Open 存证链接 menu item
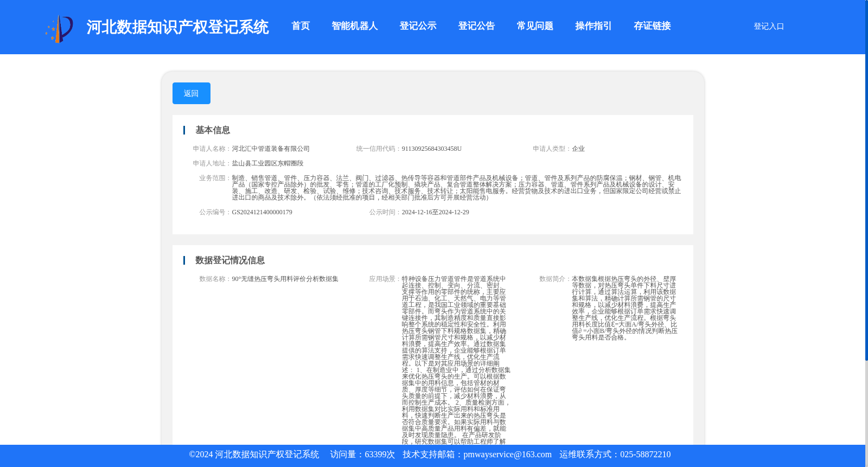This screenshot has width=868, height=467. (652, 26)
